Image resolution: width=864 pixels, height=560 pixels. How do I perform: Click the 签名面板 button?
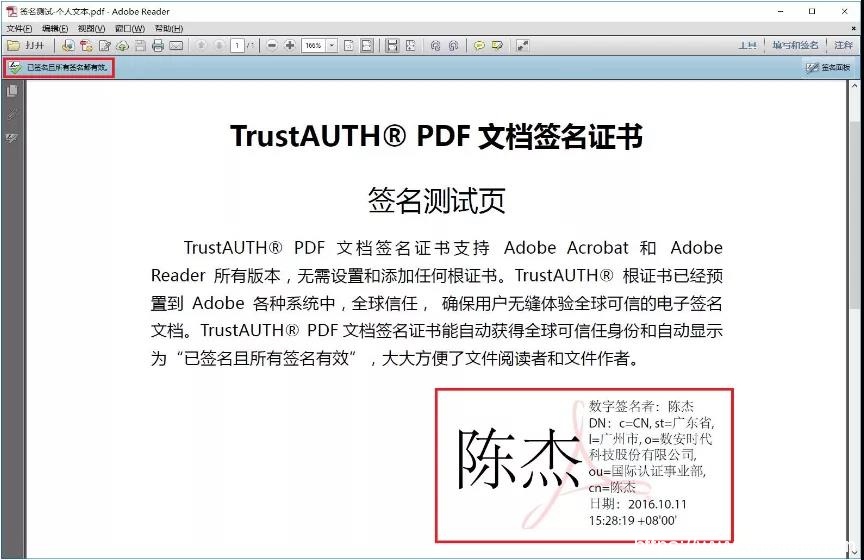pos(828,67)
